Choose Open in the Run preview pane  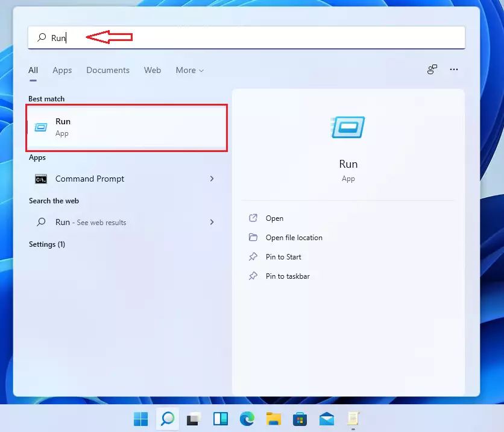click(274, 218)
